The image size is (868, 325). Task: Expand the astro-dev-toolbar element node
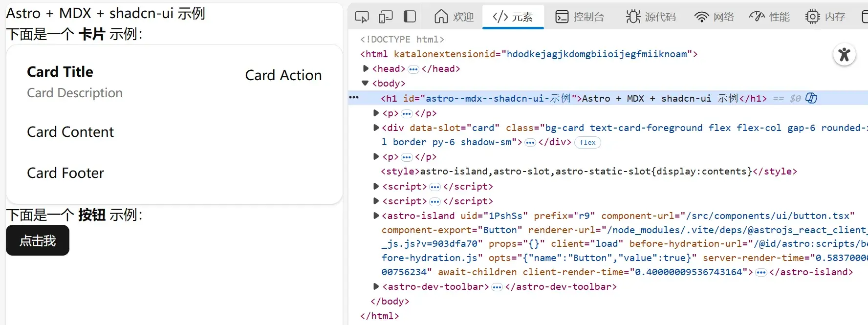(376, 286)
